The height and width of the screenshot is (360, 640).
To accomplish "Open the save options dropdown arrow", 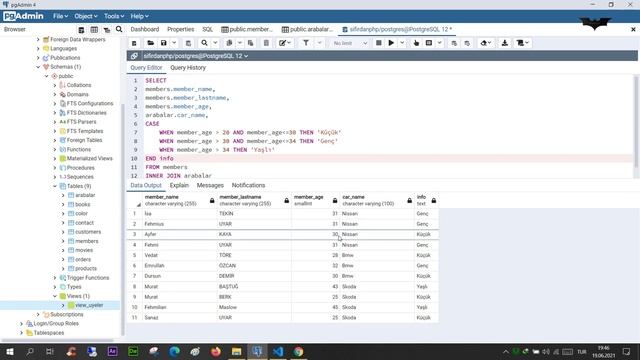I will pos(174,43).
